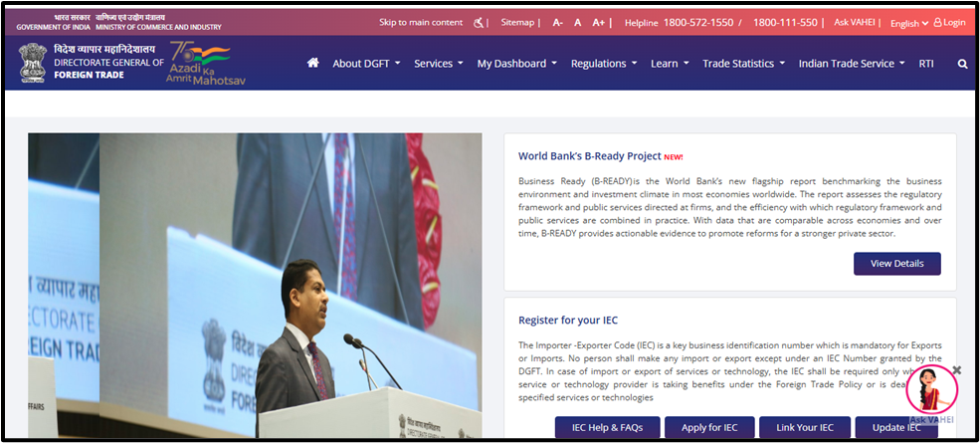Click the Register for your IEC heading
Screen dimensions: 980x443
tap(568, 321)
